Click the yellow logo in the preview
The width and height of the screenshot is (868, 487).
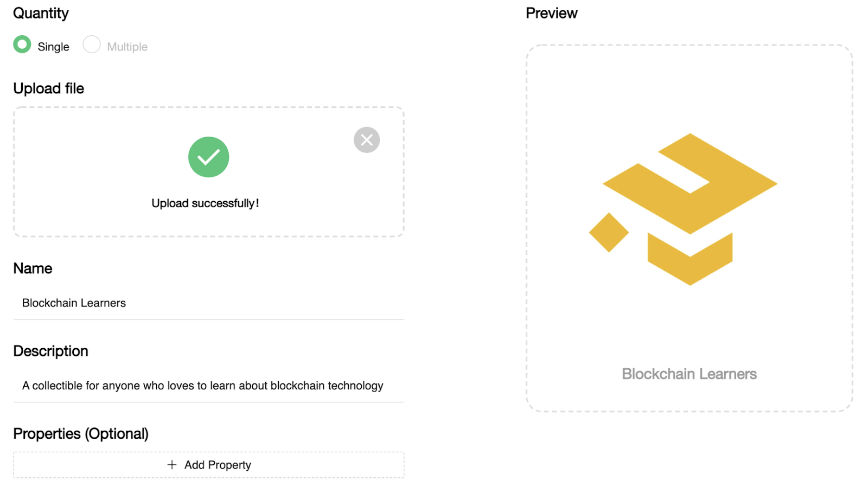point(690,184)
